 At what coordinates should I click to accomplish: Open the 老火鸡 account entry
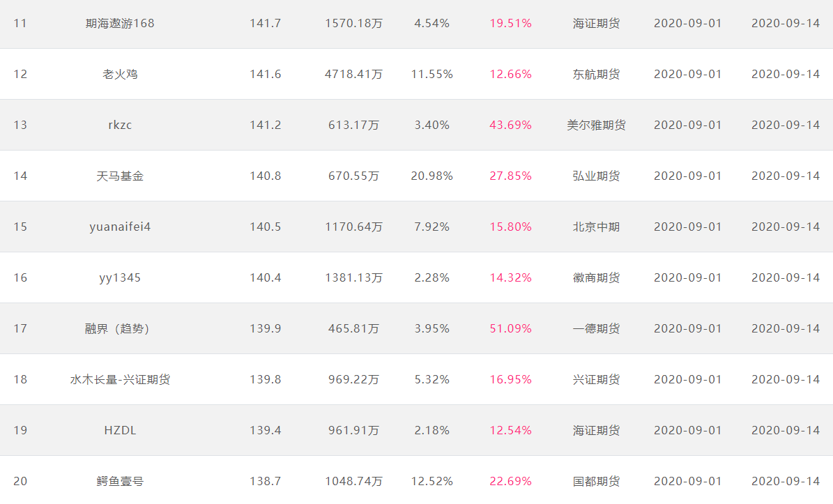[x=120, y=75]
